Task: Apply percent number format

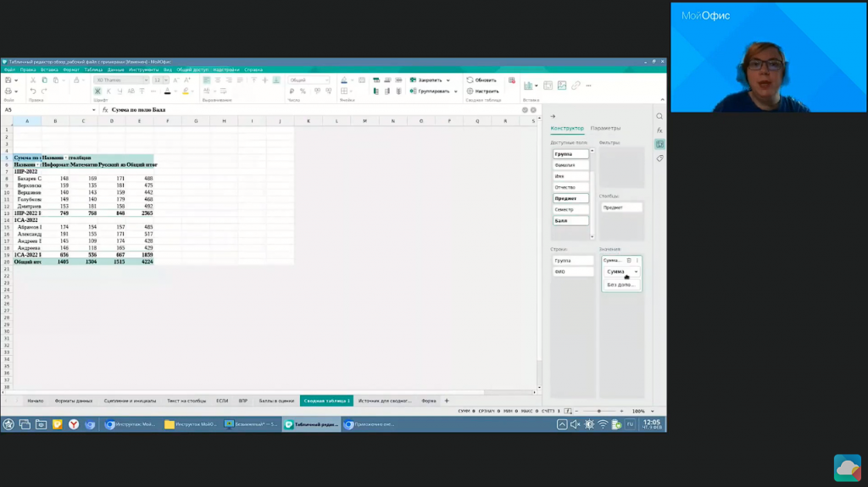Action: click(x=303, y=91)
